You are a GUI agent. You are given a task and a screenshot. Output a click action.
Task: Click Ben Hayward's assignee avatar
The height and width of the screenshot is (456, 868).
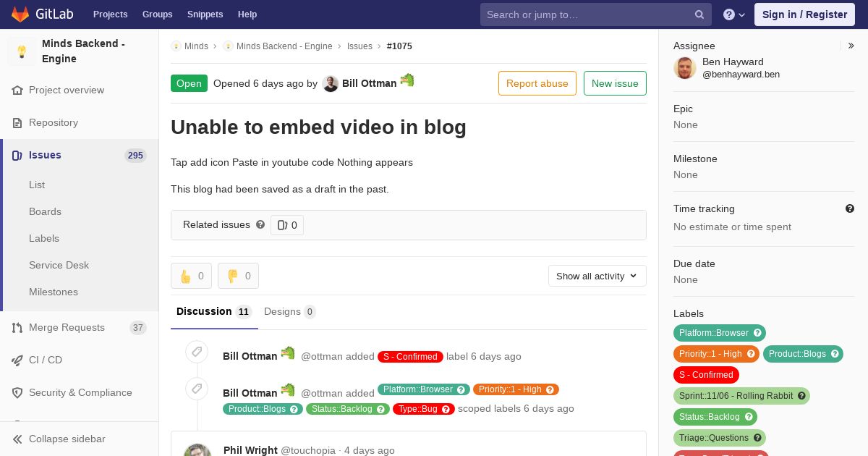coord(685,68)
